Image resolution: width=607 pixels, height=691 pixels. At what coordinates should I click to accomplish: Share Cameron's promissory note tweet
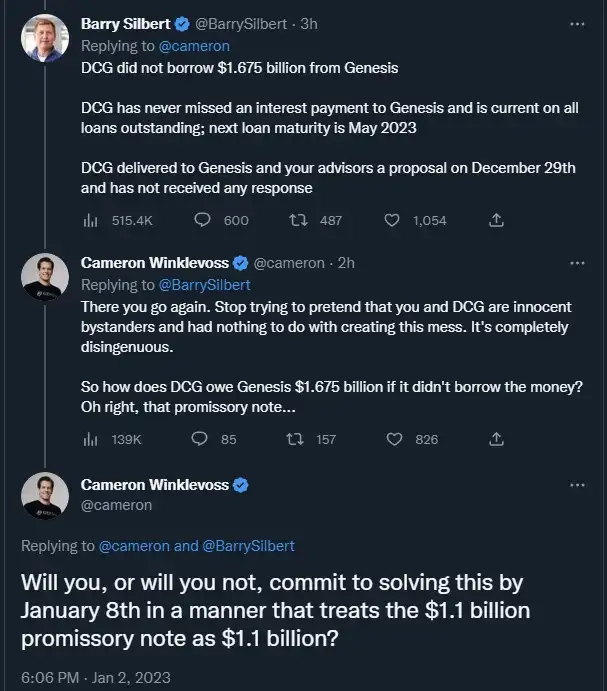[x=496, y=439]
